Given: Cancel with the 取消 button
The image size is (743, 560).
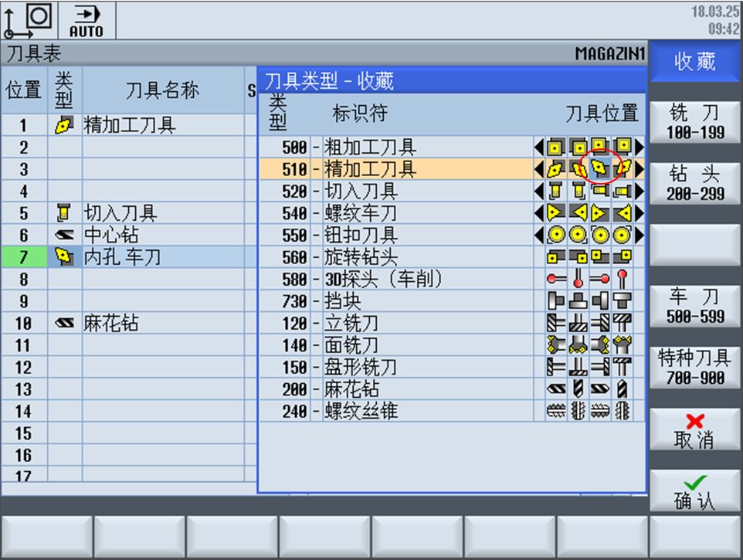Looking at the screenshot, I should pos(695,429).
